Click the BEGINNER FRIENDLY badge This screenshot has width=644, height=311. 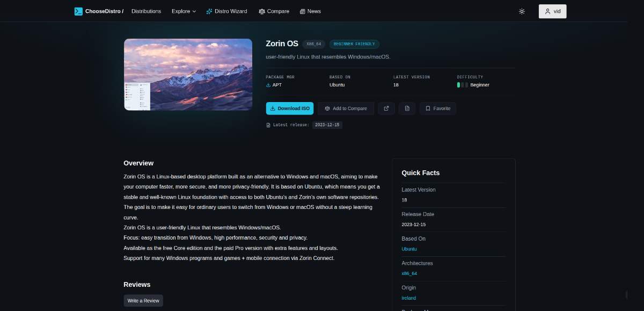coord(354,44)
